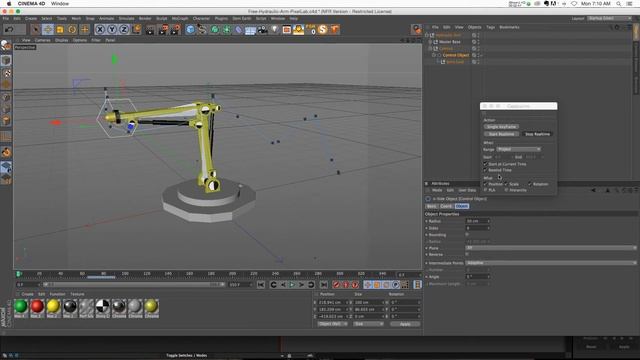
Task: Open the Intermediate Points dropdown
Action: (x=551, y=263)
